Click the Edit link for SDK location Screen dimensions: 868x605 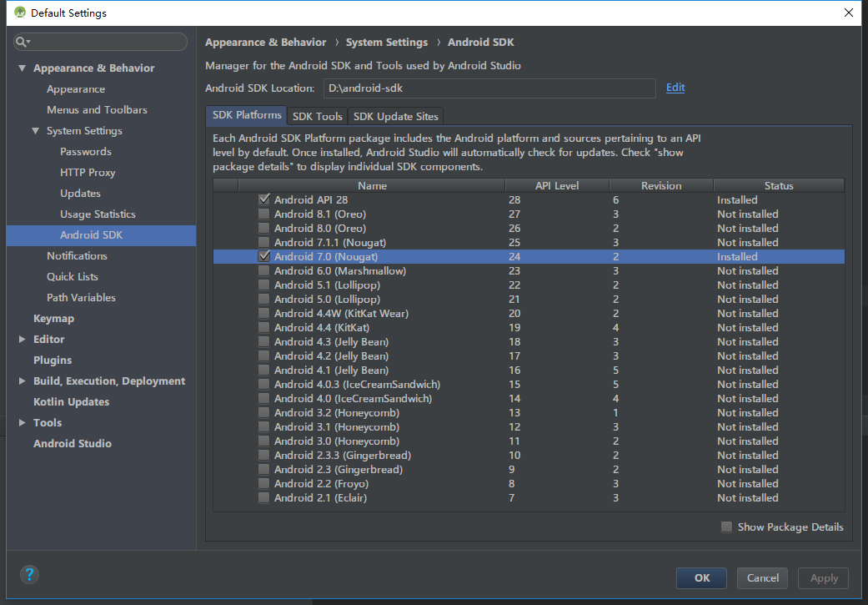click(x=675, y=88)
